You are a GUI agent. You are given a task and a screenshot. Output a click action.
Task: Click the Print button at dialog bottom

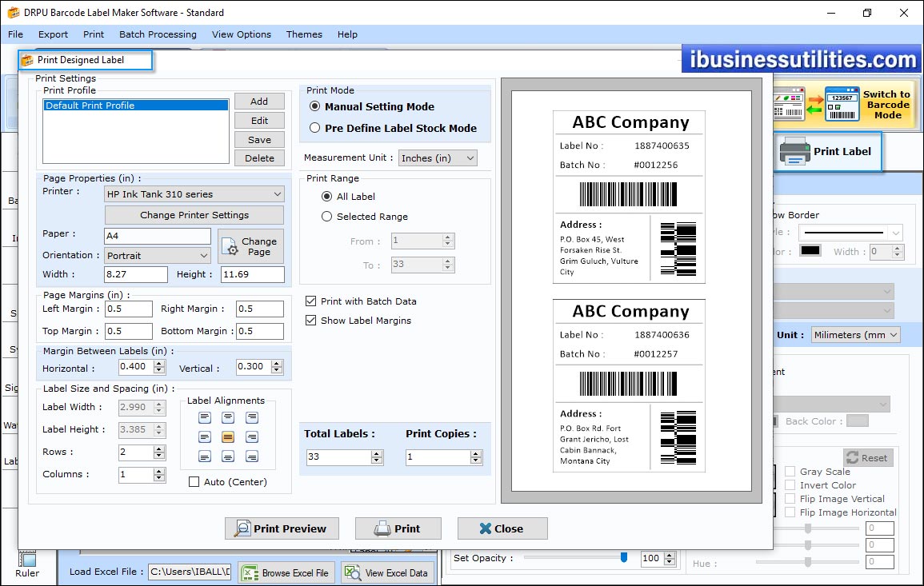(398, 528)
